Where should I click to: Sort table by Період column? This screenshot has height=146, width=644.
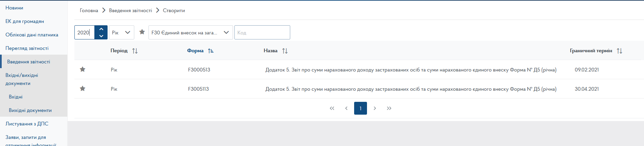[x=135, y=51]
